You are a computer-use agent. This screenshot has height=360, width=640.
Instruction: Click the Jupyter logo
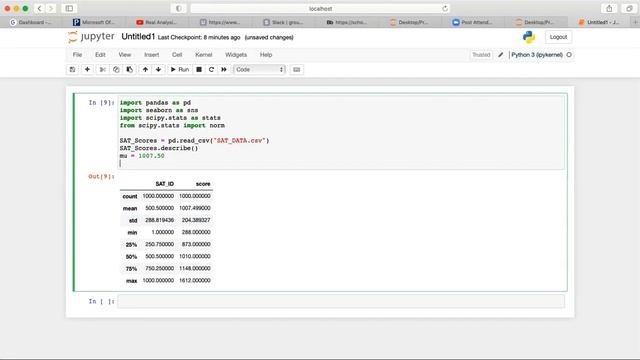click(91, 37)
